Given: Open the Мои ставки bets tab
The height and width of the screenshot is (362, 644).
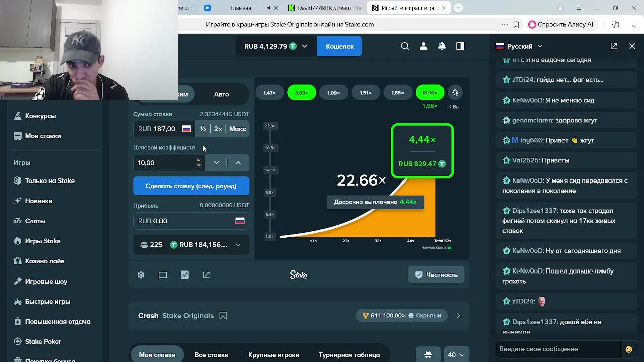Looking at the screenshot, I should (x=157, y=355).
